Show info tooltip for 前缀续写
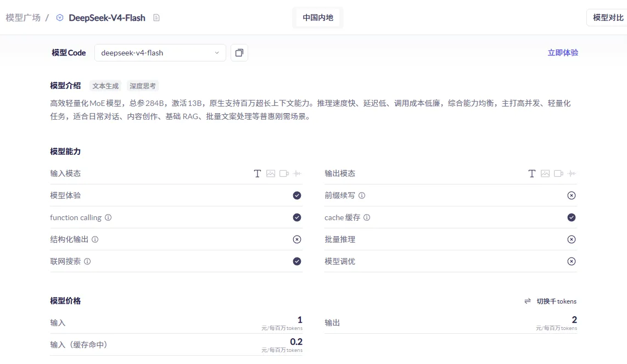The width and height of the screenshot is (627, 364). [x=361, y=195]
